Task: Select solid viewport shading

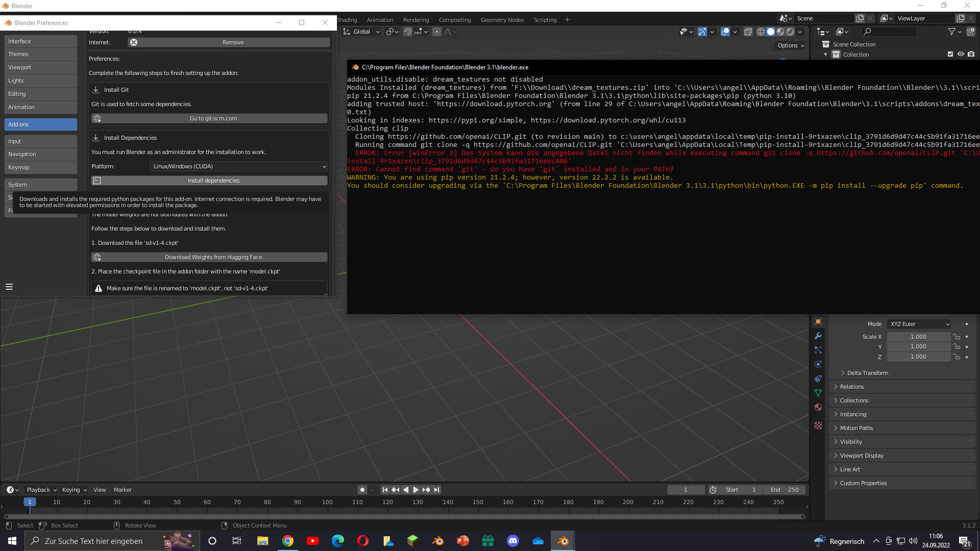Action: (x=771, y=32)
